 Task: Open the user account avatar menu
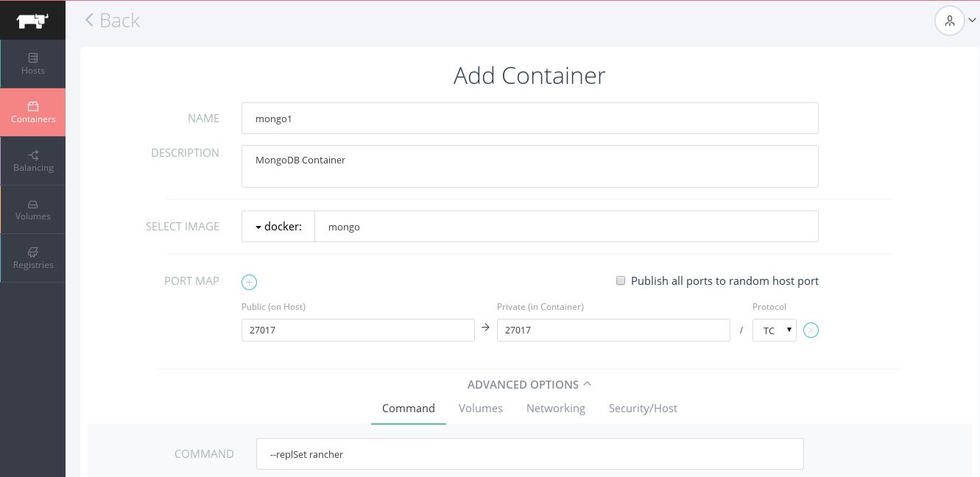coord(954,21)
